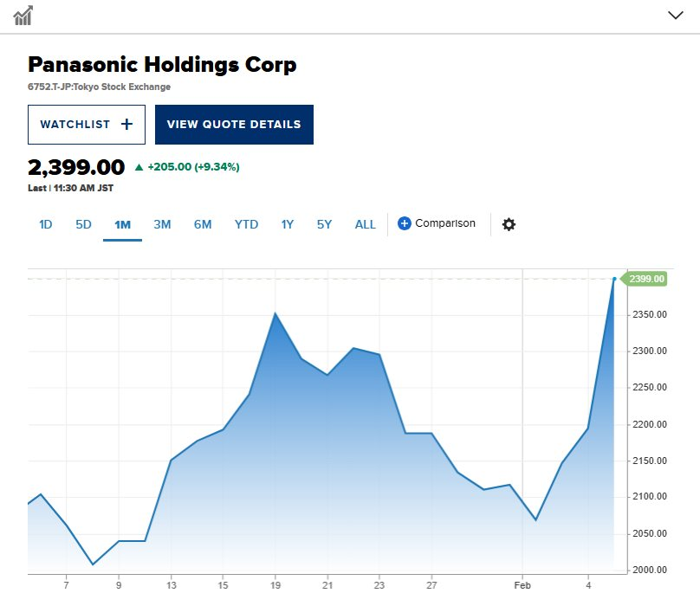Screen dimensions: 700x606
Task: Click the active 1M range tab
Action: click(122, 224)
